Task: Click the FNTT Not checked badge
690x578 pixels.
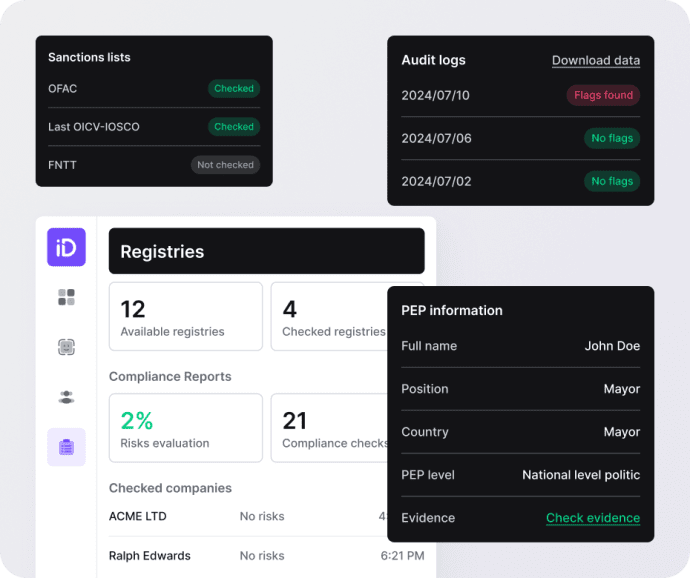Action: (x=225, y=165)
